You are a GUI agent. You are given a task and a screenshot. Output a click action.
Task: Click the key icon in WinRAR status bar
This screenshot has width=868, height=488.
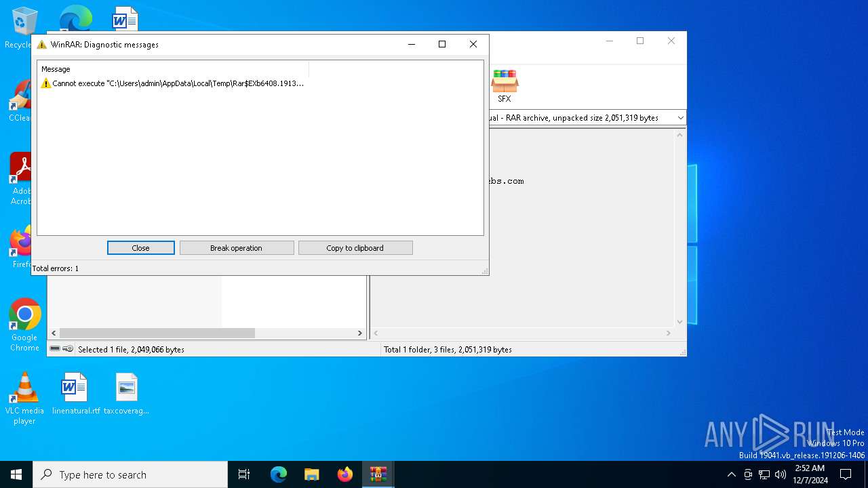click(x=68, y=349)
